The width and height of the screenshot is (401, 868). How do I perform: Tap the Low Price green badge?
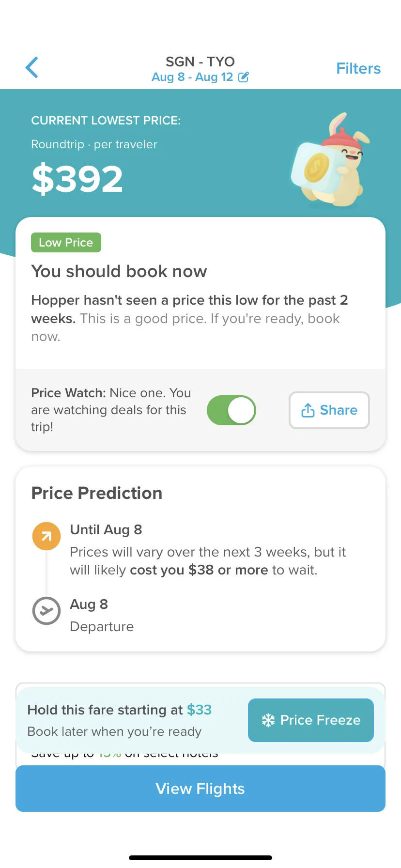[x=66, y=242]
